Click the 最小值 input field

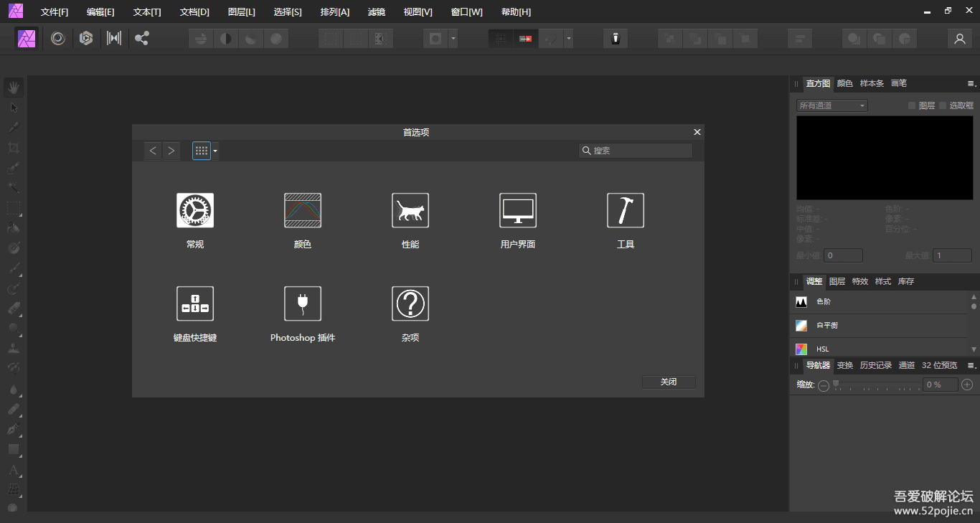[x=844, y=255]
